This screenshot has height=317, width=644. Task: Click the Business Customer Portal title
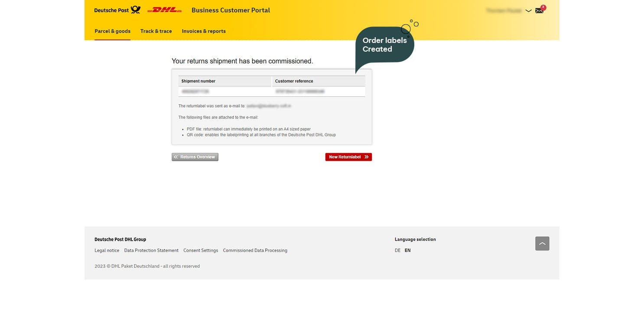point(231,10)
